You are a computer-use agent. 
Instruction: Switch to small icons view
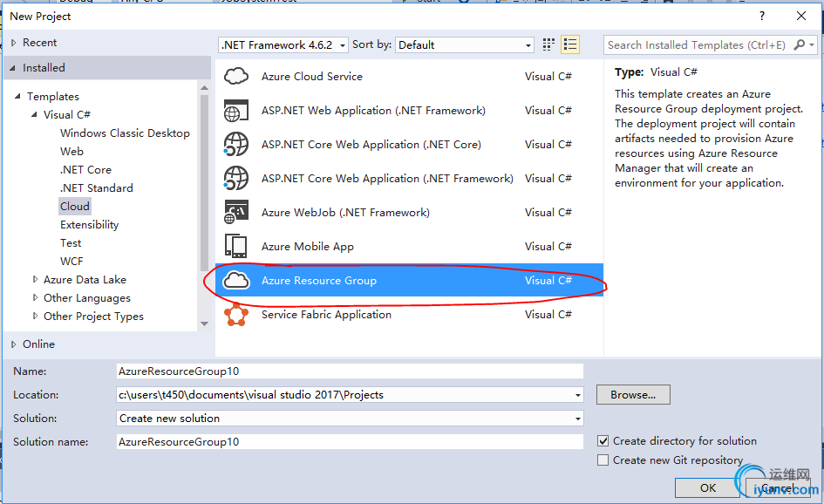(x=548, y=44)
